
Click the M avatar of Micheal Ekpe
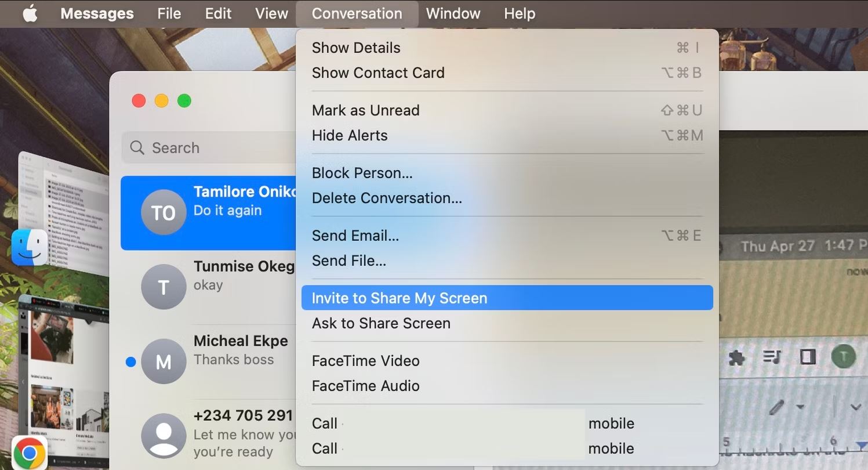point(164,361)
